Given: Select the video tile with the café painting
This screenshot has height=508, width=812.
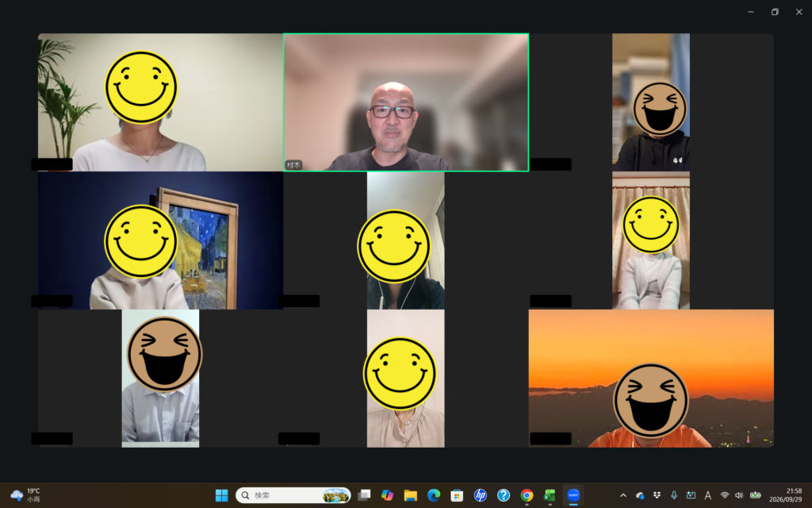Looking at the screenshot, I should click(160, 241).
